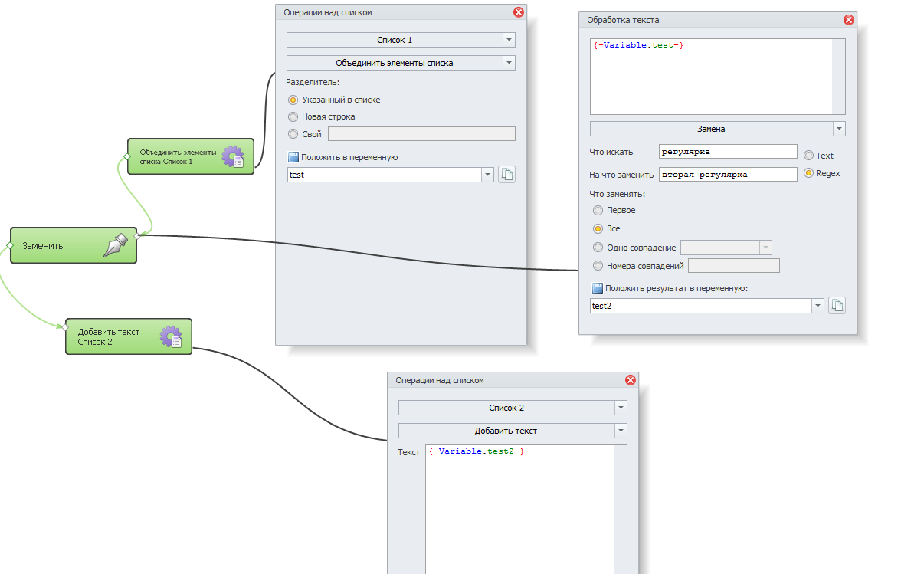This screenshot has height=574, width=924.
Task: Select Новая строка separator option
Action: (293, 116)
